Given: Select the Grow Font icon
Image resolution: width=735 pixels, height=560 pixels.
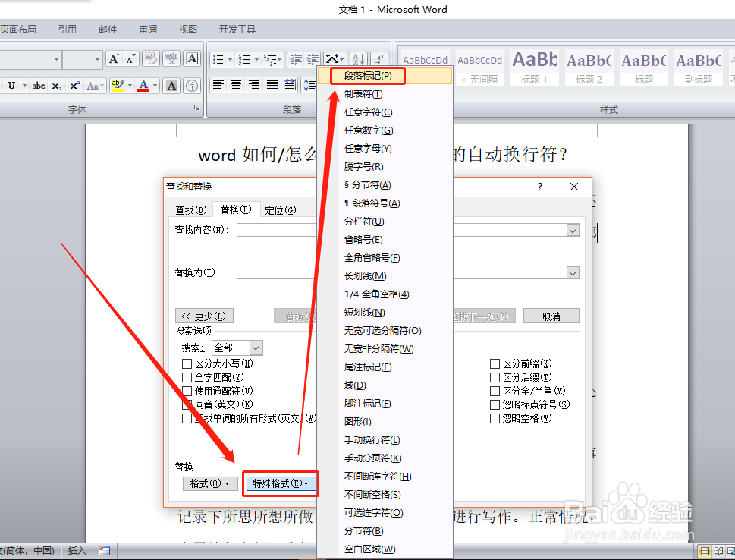Looking at the screenshot, I should (x=113, y=58).
